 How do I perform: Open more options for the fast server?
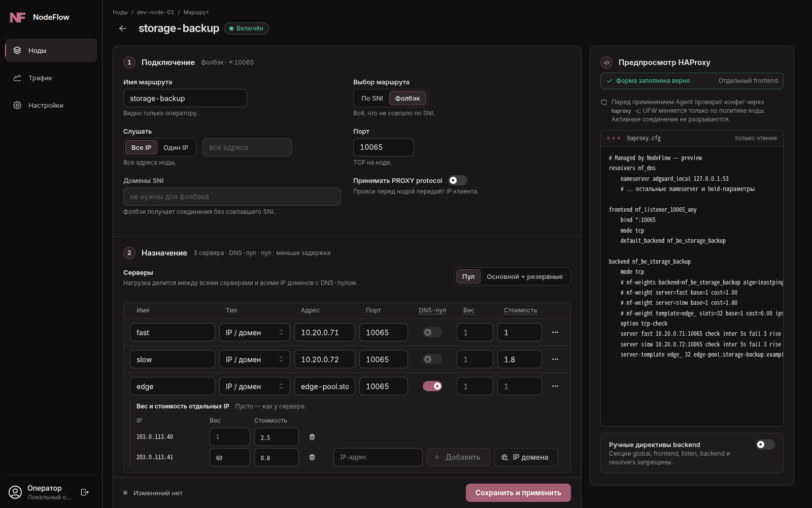pos(555,332)
